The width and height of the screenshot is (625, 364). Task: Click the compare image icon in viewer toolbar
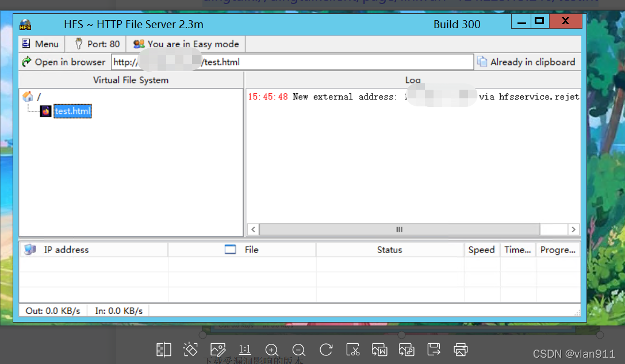click(x=163, y=350)
